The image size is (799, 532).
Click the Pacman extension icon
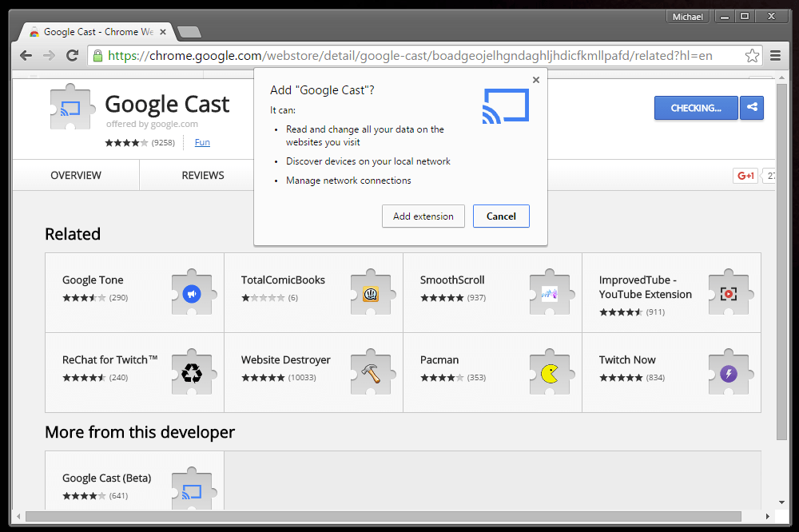tap(550, 371)
